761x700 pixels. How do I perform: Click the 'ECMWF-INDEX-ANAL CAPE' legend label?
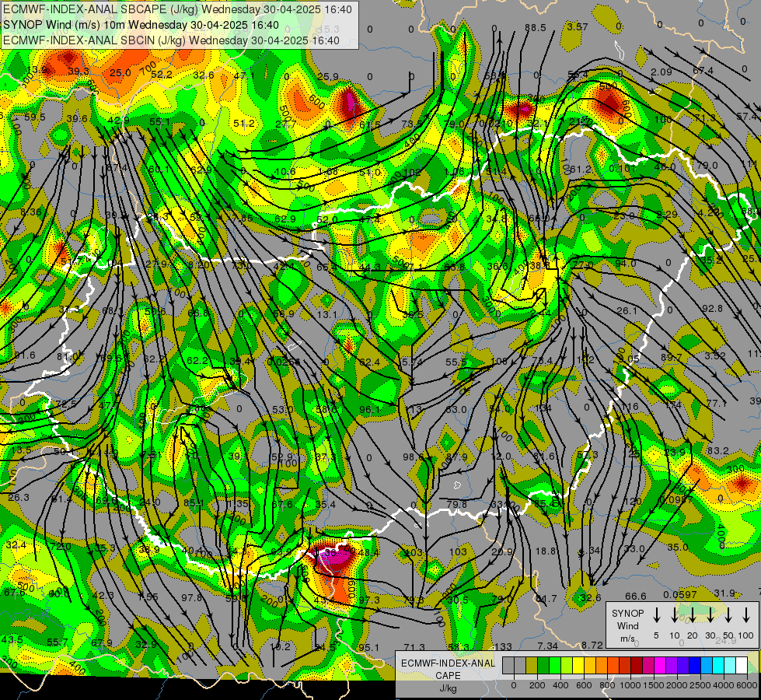coord(448,670)
